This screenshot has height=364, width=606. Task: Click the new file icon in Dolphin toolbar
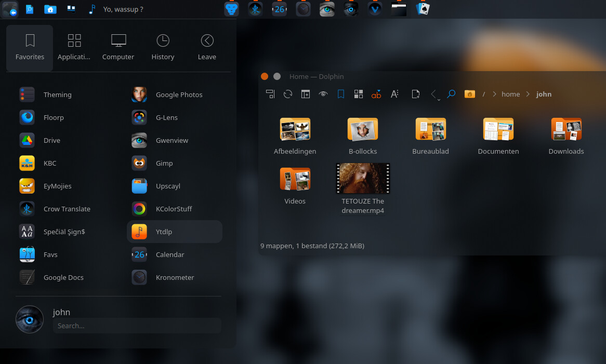point(415,94)
